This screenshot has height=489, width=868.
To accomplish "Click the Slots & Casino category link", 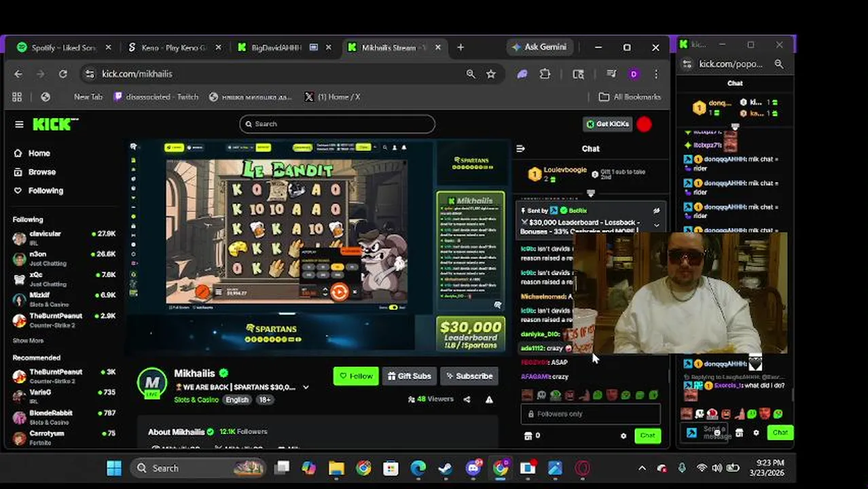I will (196, 400).
